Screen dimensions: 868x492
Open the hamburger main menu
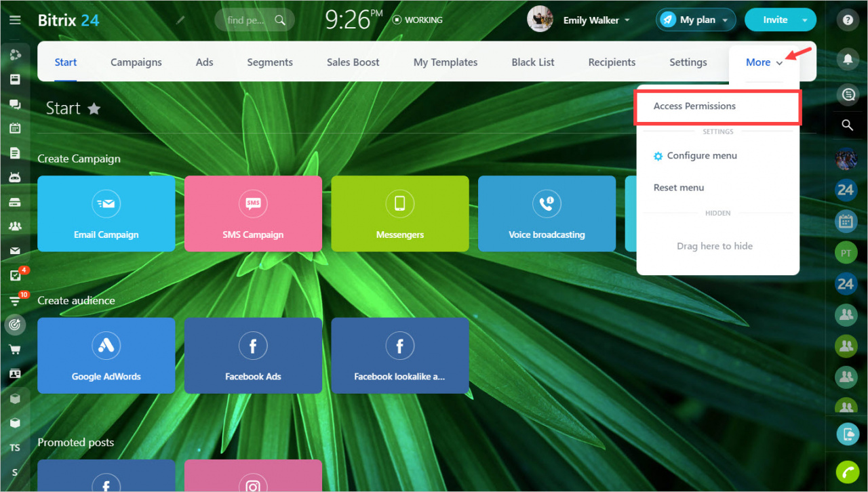(x=15, y=20)
